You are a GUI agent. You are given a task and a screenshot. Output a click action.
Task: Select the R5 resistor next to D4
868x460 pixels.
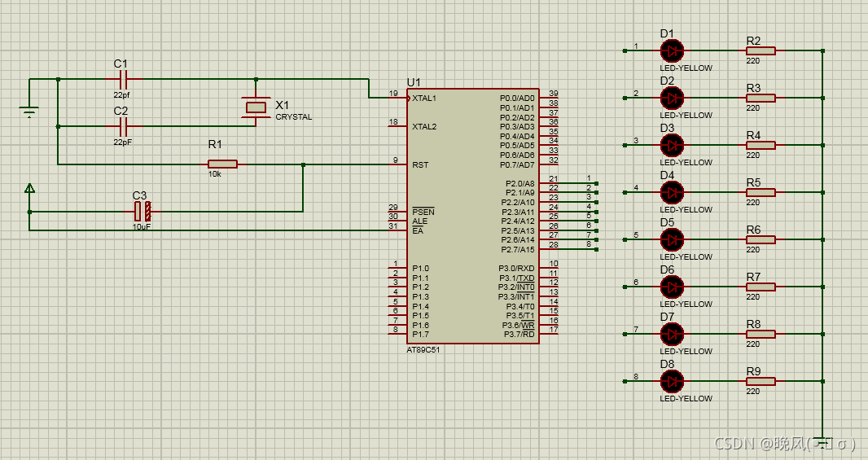(761, 193)
